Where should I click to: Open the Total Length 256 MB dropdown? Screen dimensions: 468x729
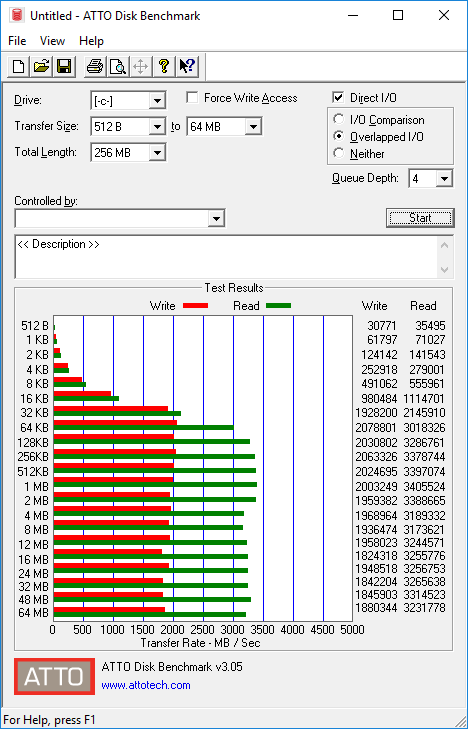[157, 152]
